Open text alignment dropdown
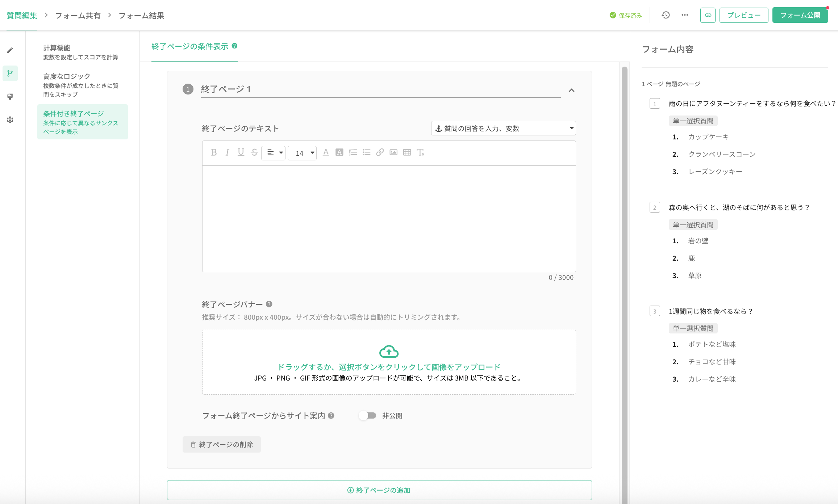The image size is (838, 504). (x=274, y=153)
